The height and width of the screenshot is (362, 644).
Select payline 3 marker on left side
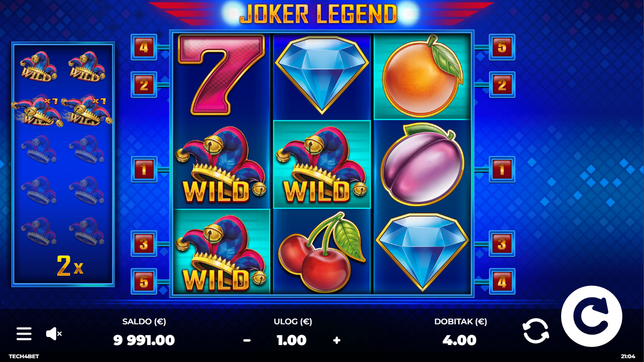click(x=144, y=244)
